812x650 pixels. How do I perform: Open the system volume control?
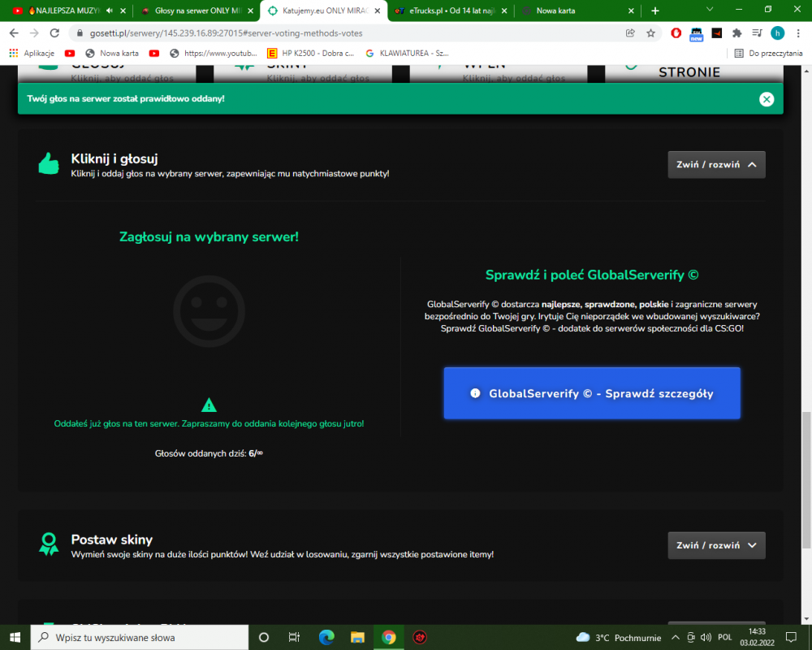(x=706, y=638)
